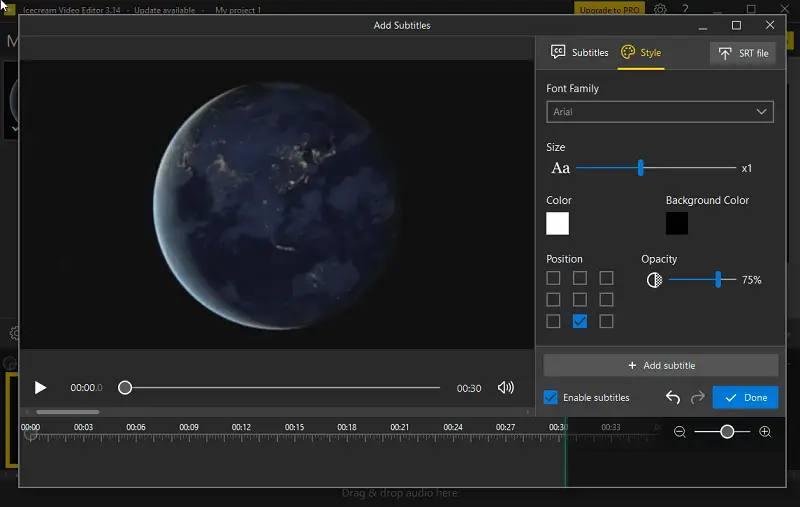Uncheck the bottom center position box
Screen dimensions: 800x507
580,321
